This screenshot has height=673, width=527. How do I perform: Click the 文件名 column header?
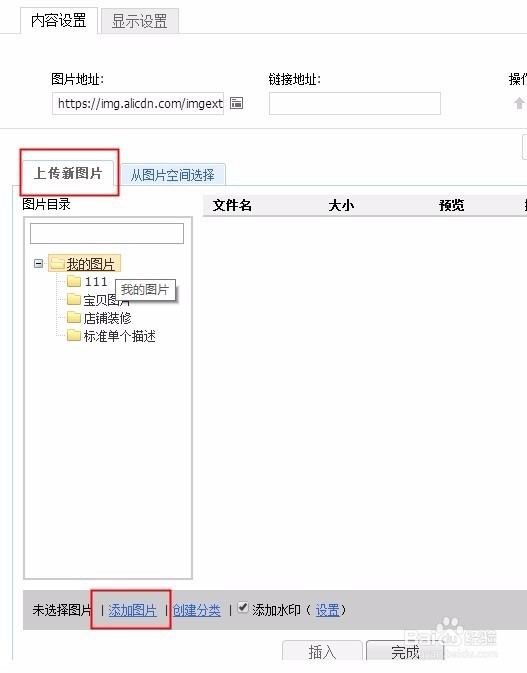[x=232, y=205]
